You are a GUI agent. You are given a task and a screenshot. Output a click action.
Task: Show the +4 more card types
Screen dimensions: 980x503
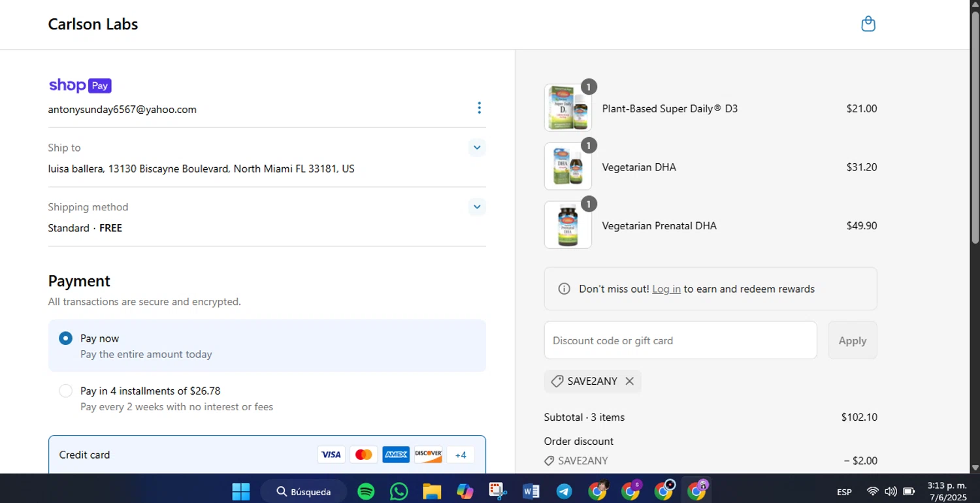[461, 455]
